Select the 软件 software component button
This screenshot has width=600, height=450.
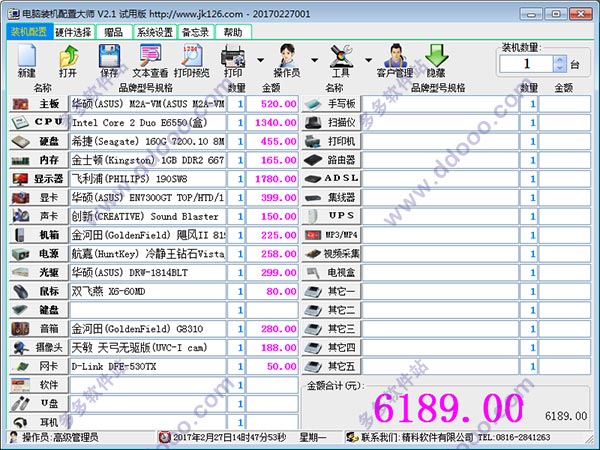tap(39, 385)
